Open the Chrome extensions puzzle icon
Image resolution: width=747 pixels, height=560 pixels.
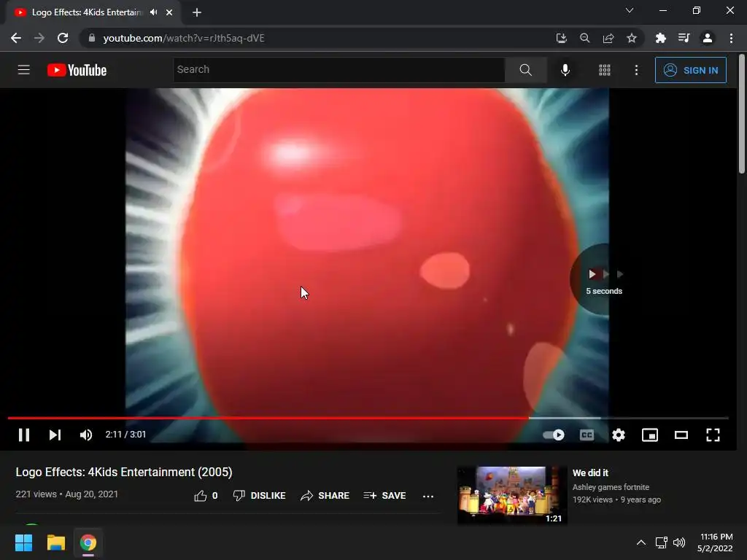pos(660,38)
